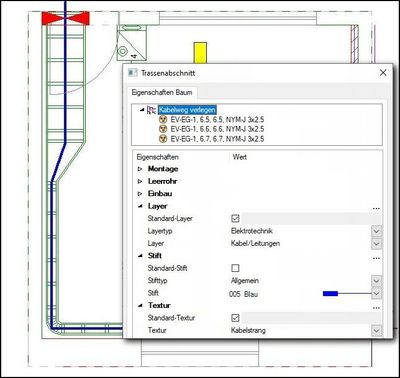The image size is (400, 378).
Task: Switch to the Eigenschaften Baum tab
Action: tap(162, 92)
